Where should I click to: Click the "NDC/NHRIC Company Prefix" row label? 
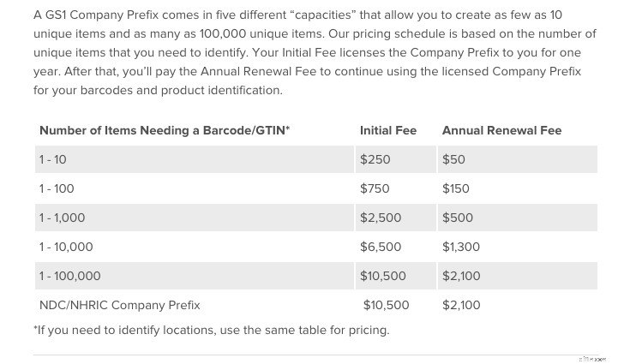click(119, 305)
